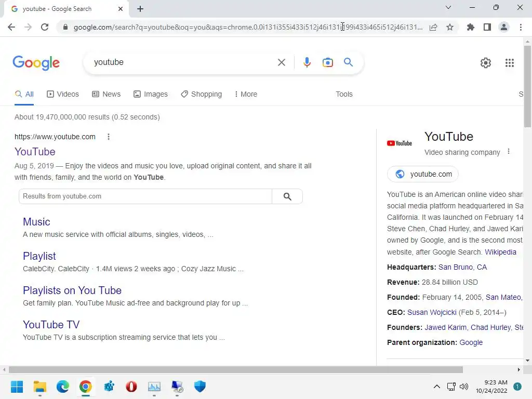Open a new browser tab
The width and height of the screenshot is (532, 399).
[140, 9]
